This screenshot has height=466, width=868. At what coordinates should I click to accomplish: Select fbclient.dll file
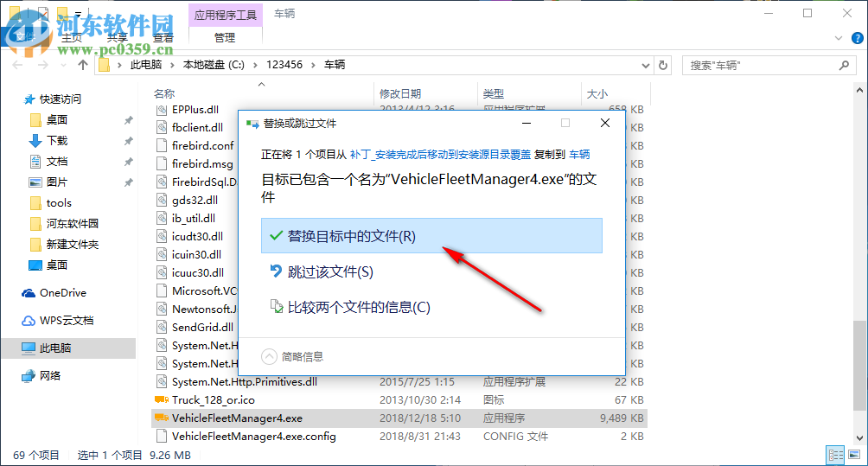[x=197, y=127]
